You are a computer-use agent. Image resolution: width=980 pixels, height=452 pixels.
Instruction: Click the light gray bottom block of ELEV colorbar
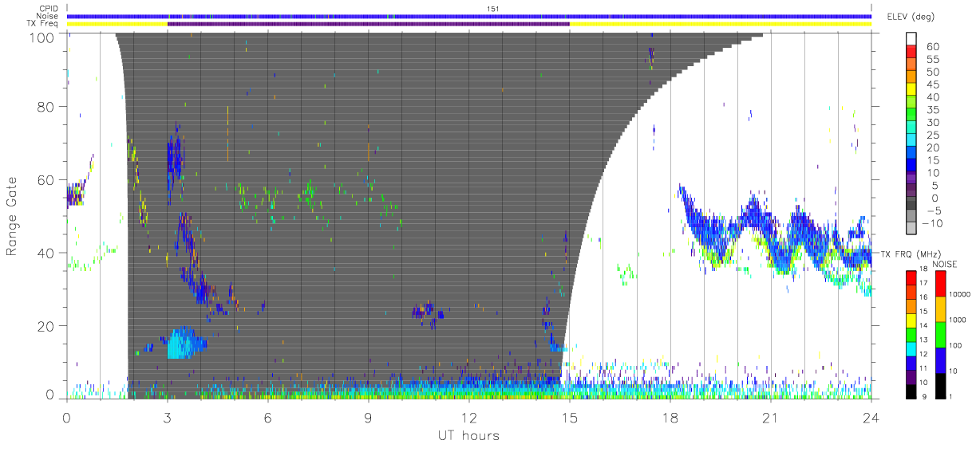[912, 230]
